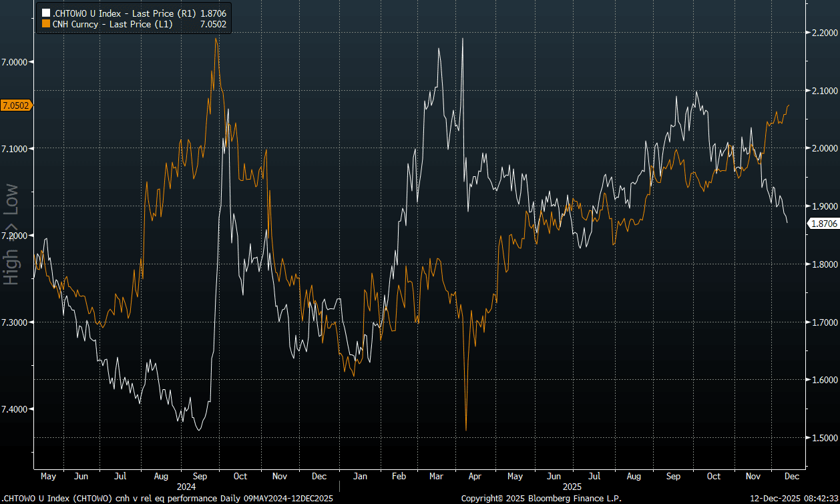Click the white swatch beside .CHTOWO U Index

[45, 13]
